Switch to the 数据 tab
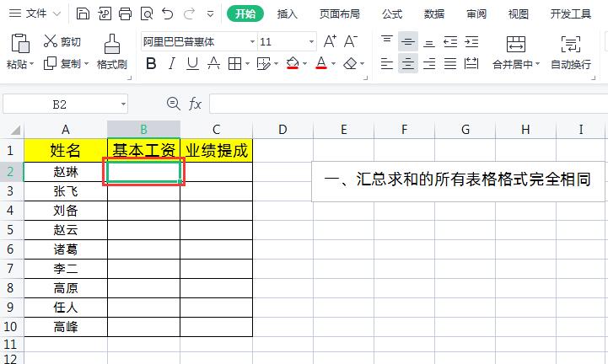 click(434, 14)
